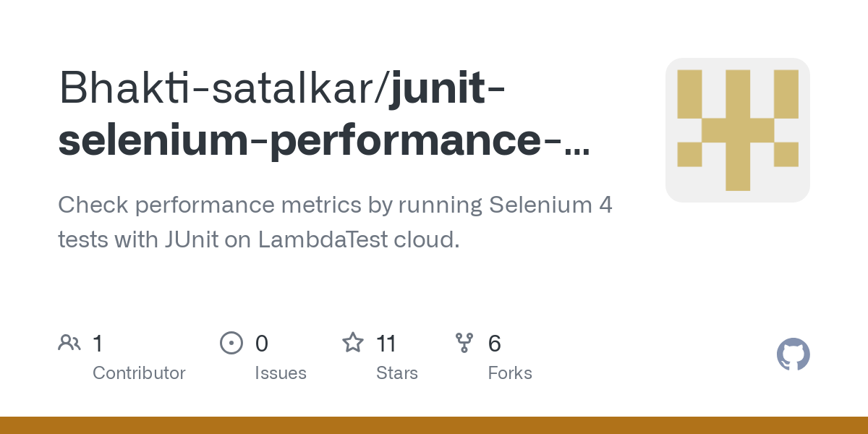868x434 pixels.
Task: Select the golden identicon avatar image
Action: 738,130
